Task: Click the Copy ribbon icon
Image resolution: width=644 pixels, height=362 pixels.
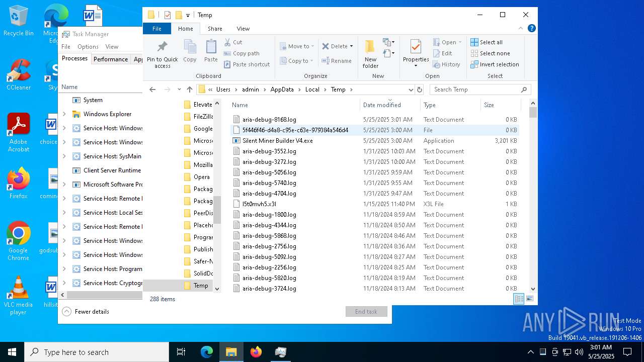Action: tap(190, 51)
